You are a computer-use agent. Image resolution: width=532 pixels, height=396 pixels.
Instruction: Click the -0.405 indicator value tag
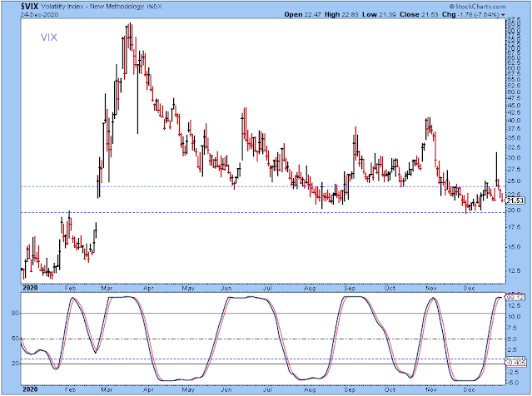point(515,363)
